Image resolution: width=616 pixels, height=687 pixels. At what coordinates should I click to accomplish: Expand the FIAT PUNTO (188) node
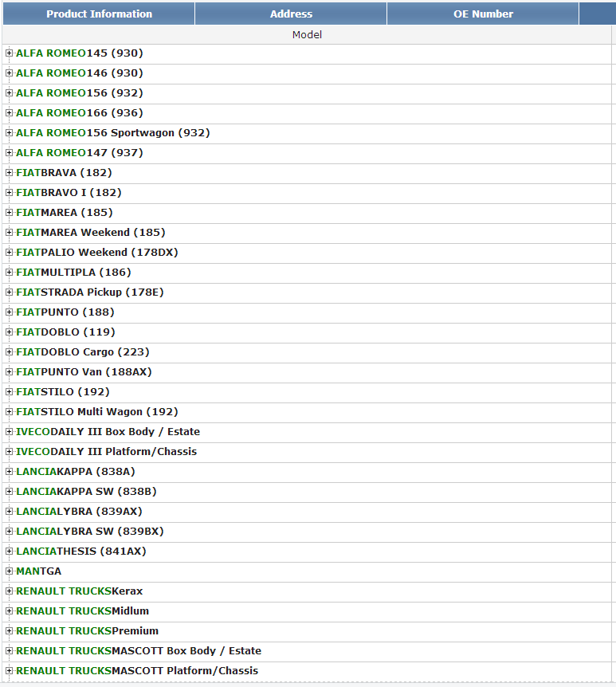pyautogui.click(x=9, y=312)
